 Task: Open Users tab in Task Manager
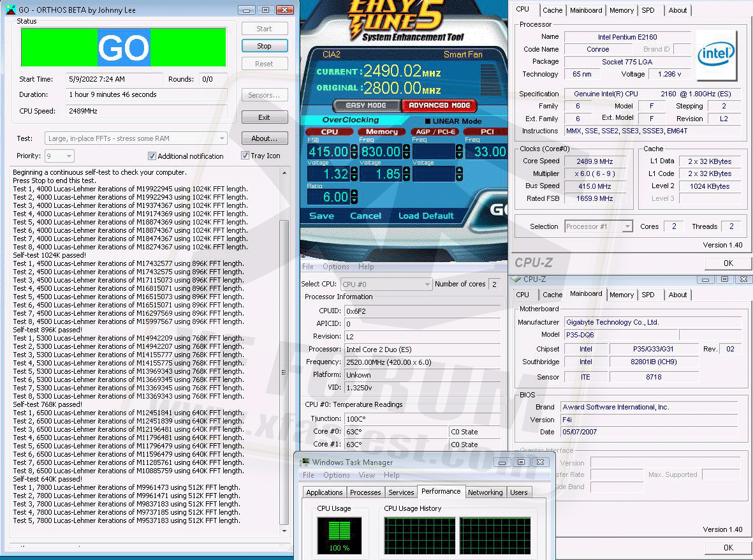518,492
